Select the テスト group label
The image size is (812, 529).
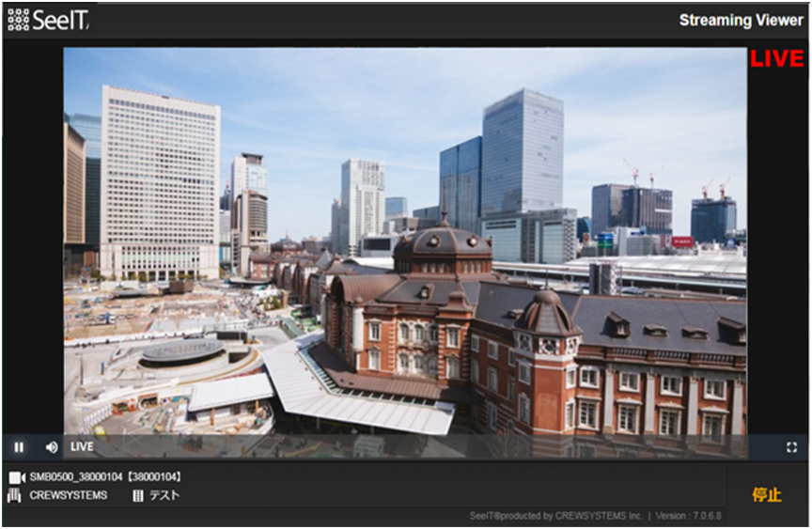[x=164, y=495]
